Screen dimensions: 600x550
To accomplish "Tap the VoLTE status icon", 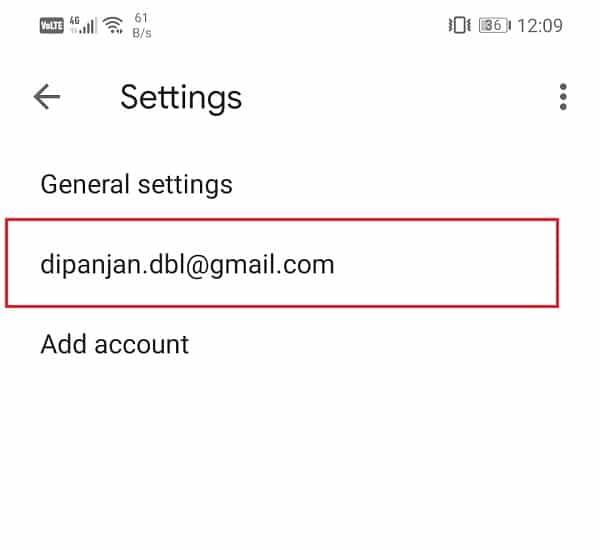I will point(52,26).
